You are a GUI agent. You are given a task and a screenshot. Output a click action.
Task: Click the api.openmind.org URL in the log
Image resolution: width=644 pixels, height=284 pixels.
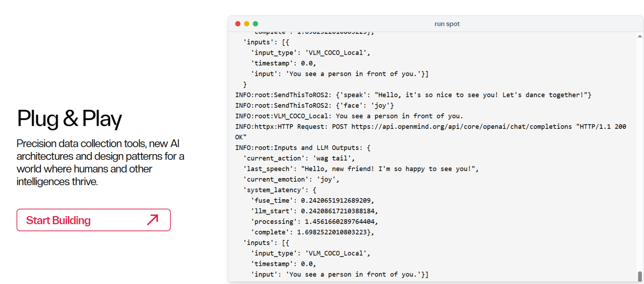[x=462, y=127]
